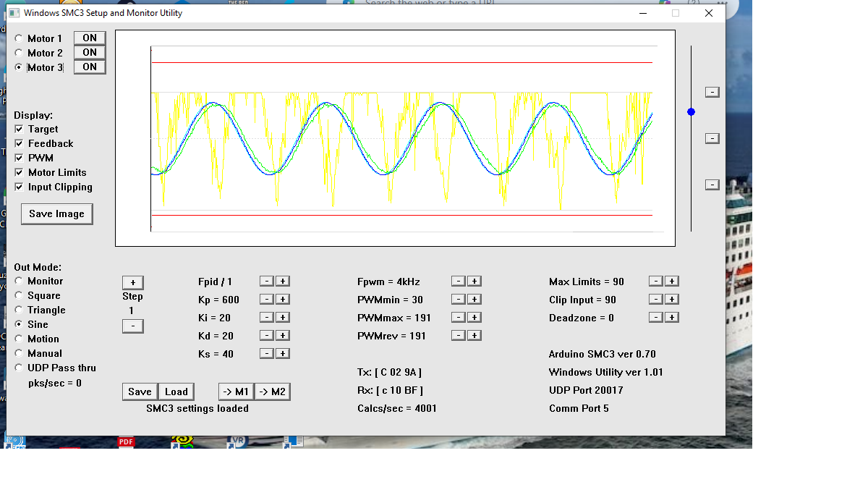Decrease PWMmin using minus button
Viewport: 868px width, 495px height.
pos(458,299)
